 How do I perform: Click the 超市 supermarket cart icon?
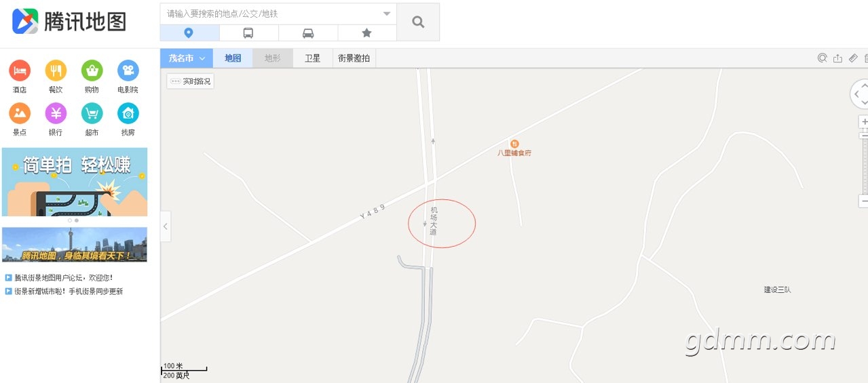coord(92,113)
